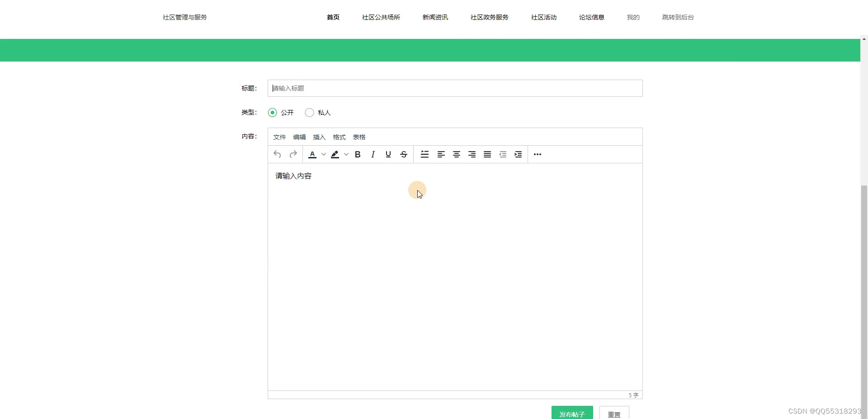This screenshot has height=419, width=868.
Task: Open 社区活动 page
Action: (x=544, y=17)
